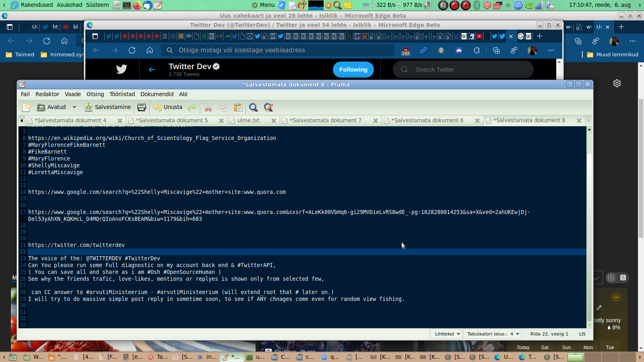This screenshot has width=644, height=362.
Task: Open Find with the magnifier icon
Action: click(x=254, y=107)
